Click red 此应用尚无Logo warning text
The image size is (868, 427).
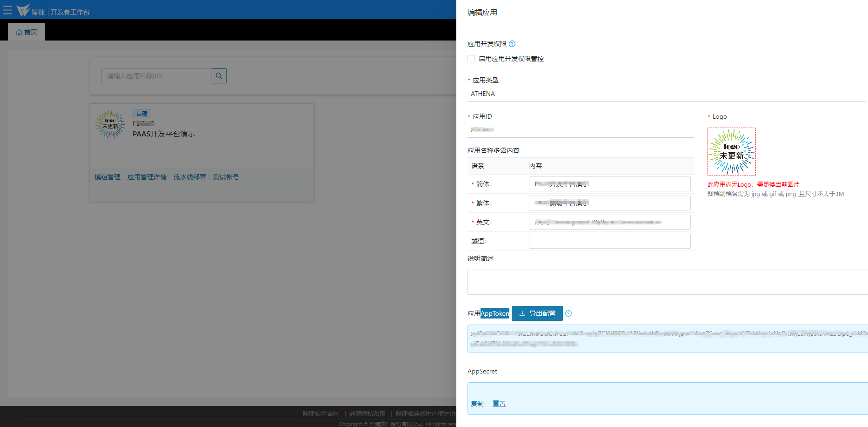pos(754,184)
